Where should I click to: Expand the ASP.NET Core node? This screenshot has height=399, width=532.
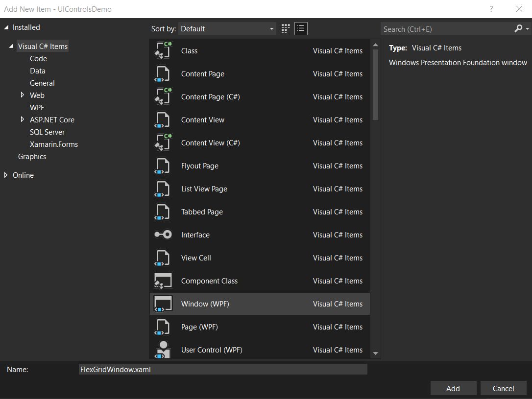point(22,119)
